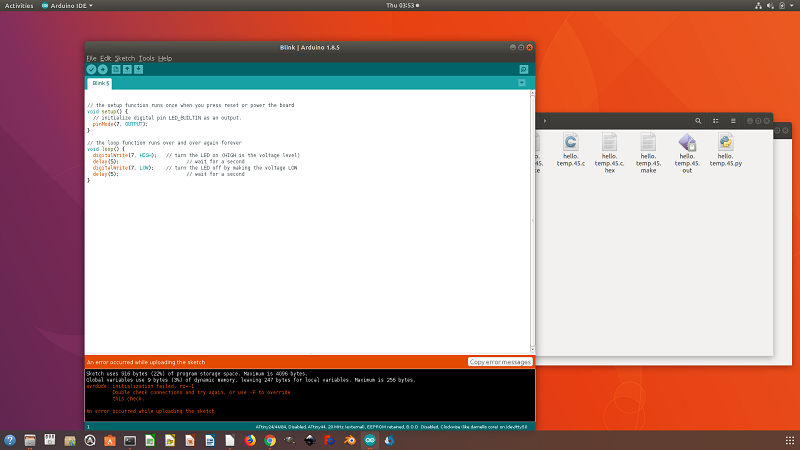Launch FreeCAD from the dock

coord(330,440)
